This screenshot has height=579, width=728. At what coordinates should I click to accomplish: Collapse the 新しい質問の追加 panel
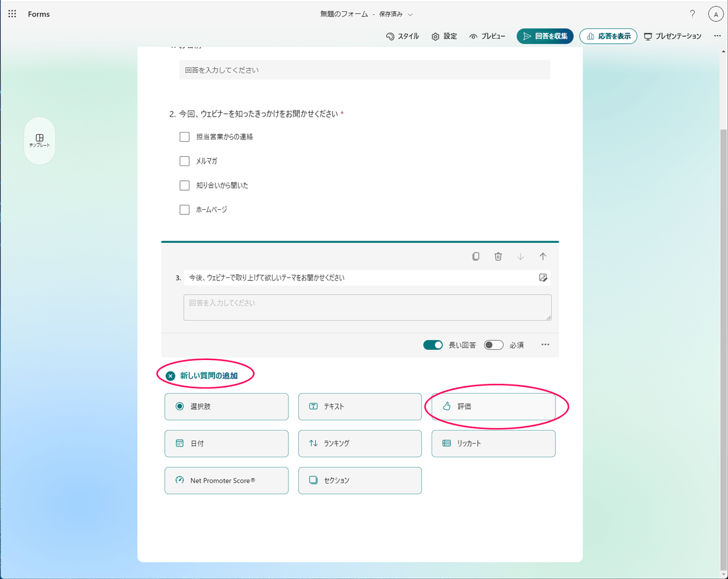coord(169,375)
